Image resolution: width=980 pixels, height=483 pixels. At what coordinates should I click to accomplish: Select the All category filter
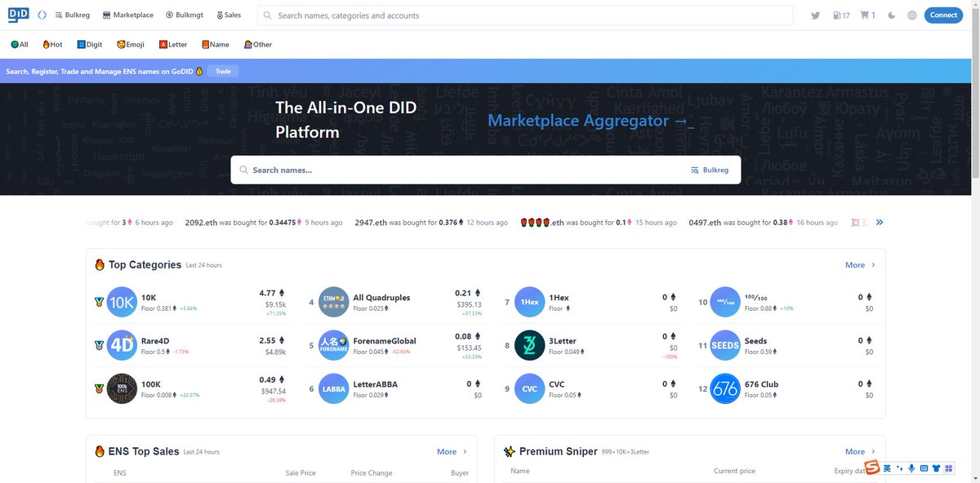coord(20,45)
